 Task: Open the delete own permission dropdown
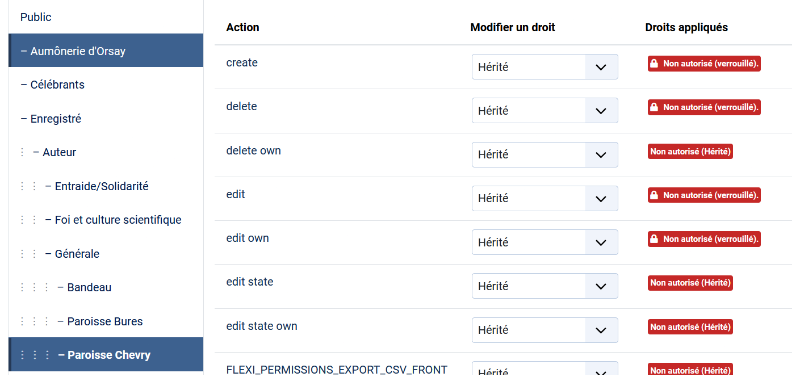click(x=545, y=155)
